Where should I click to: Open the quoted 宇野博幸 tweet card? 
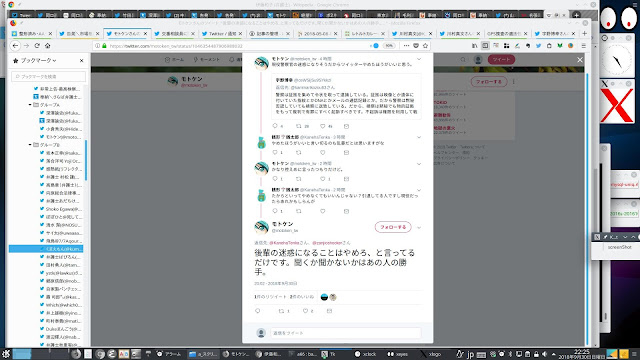(347, 96)
